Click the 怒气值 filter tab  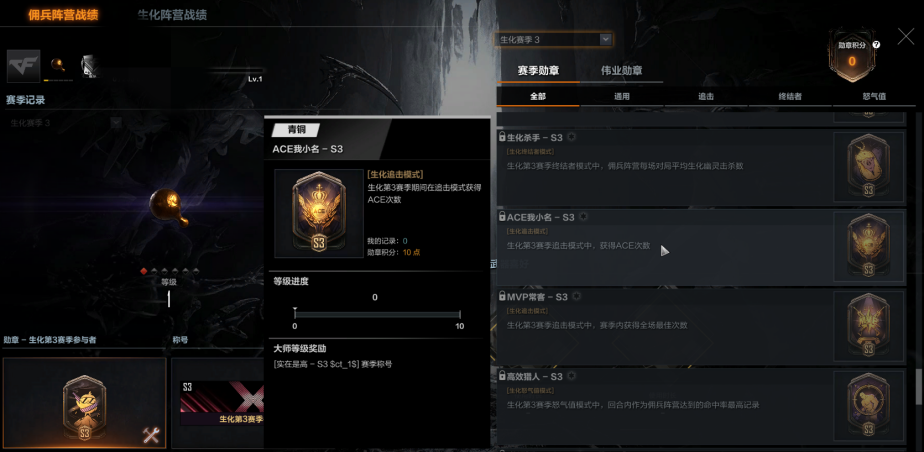(x=874, y=97)
